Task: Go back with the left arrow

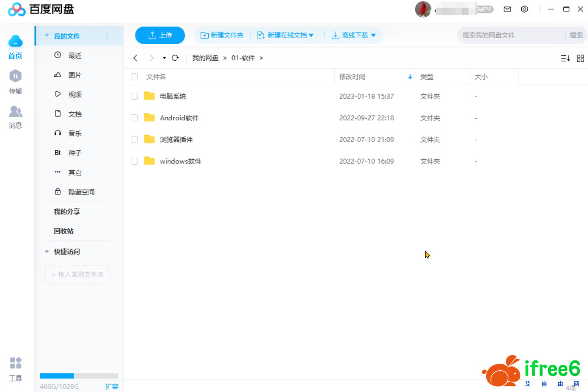Action: pyautogui.click(x=136, y=58)
